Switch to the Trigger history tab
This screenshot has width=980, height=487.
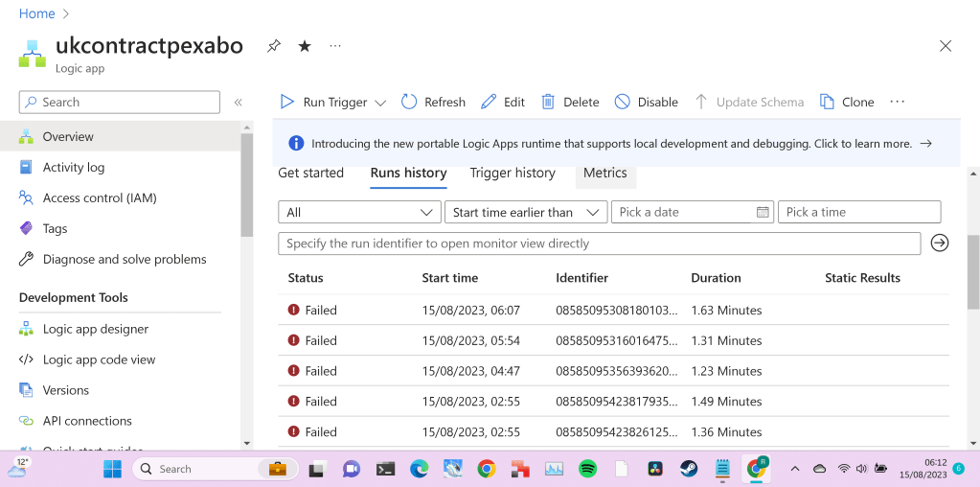(513, 173)
